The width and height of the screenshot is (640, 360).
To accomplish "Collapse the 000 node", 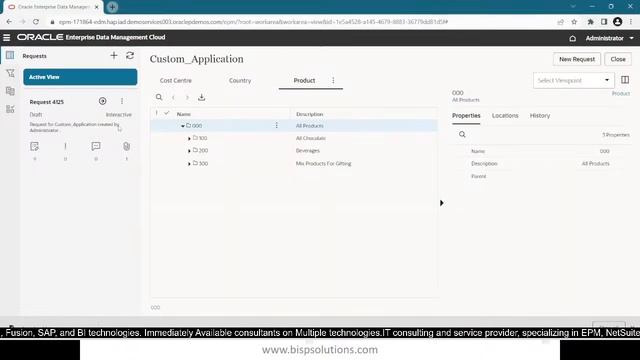I will click(x=182, y=126).
